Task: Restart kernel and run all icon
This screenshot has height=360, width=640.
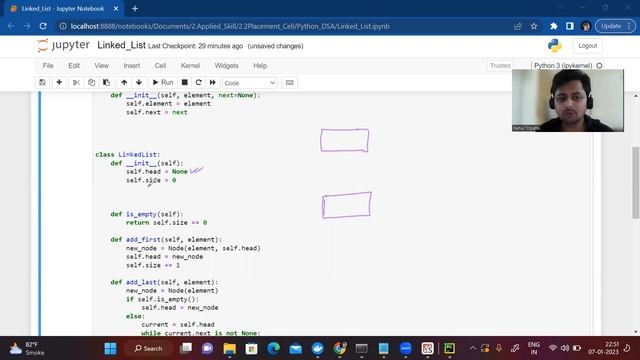Action: tap(213, 82)
